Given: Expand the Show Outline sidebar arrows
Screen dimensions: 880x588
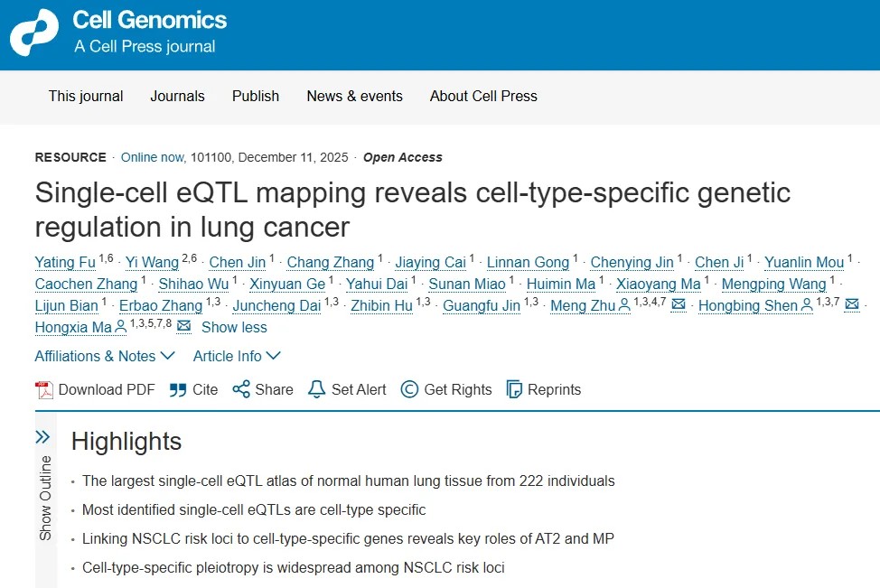Looking at the screenshot, I should coord(42,437).
